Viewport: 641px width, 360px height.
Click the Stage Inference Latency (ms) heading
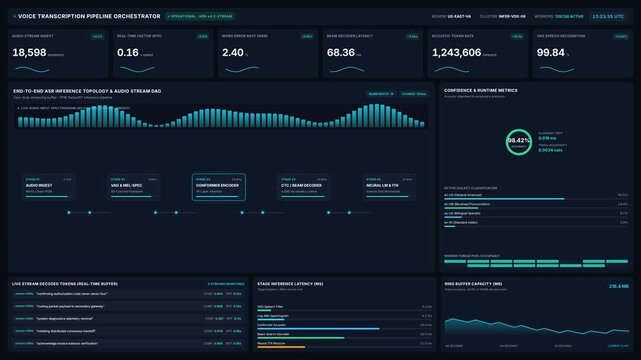click(x=290, y=284)
